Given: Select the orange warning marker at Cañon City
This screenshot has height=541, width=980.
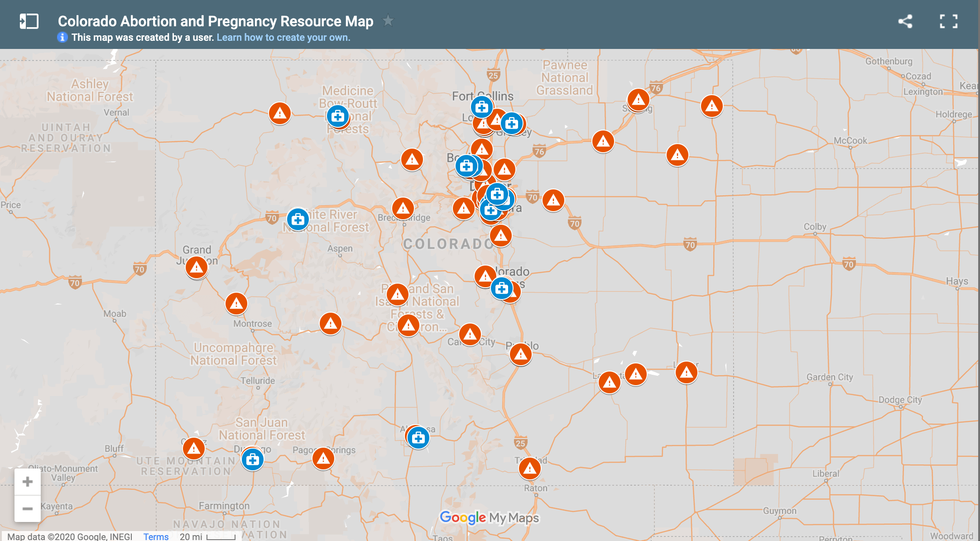Looking at the screenshot, I should [x=470, y=334].
